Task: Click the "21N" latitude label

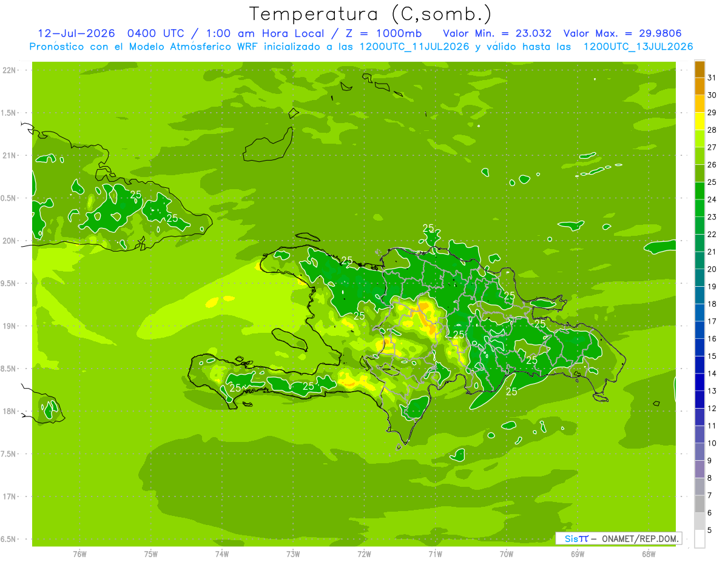Action: pyautogui.click(x=9, y=156)
